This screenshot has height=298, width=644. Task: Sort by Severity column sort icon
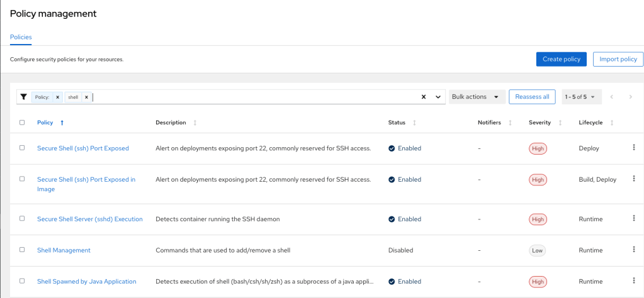pos(558,123)
